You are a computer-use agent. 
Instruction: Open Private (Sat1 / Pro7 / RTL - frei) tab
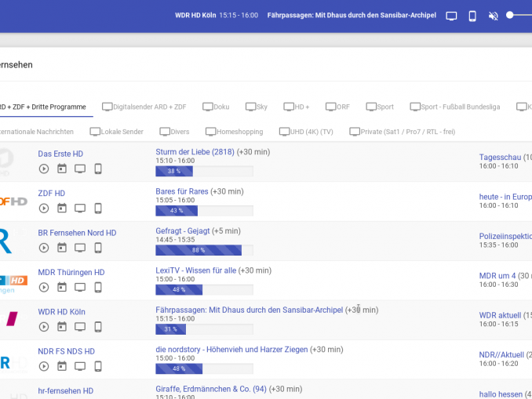coord(402,132)
